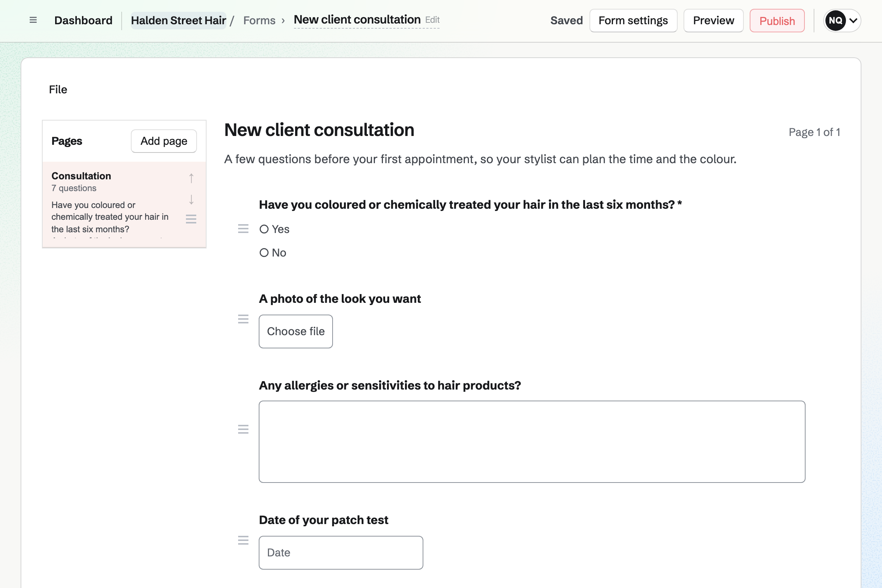
Task: Click the 'Saved' status text
Action: point(566,21)
